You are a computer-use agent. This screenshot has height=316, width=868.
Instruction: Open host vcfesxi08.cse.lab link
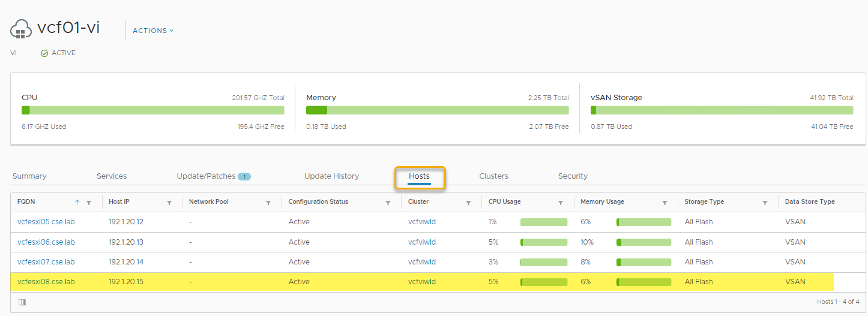coord(46,282)
